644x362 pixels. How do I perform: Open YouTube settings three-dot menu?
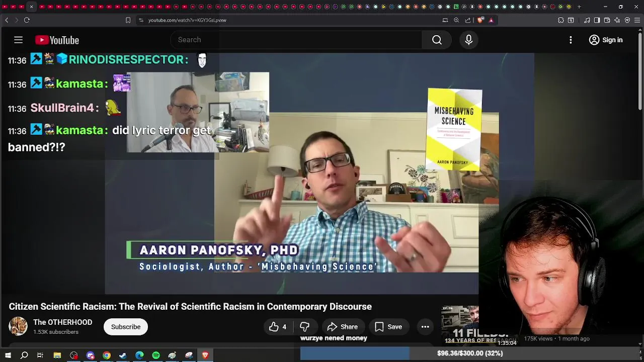click(x=571, y=40)
